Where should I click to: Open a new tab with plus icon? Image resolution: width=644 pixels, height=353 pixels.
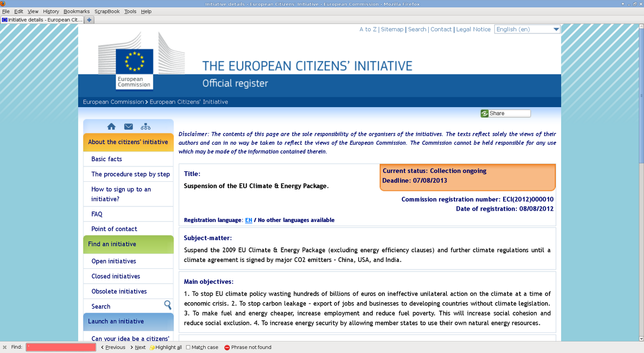[x=89, y=20]
